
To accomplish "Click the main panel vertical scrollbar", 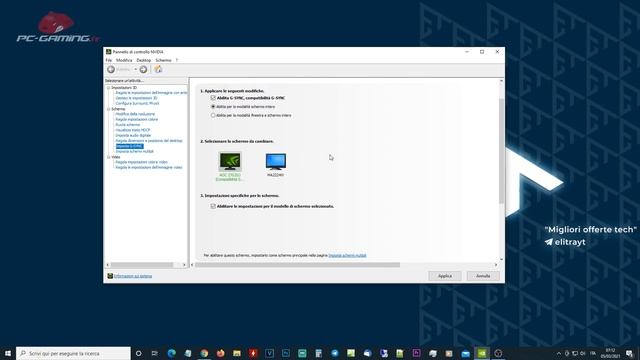I will [x=502, y=151].
